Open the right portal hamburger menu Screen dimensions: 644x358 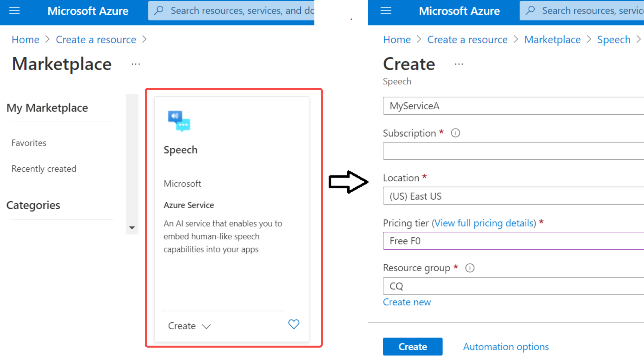click(386, 10)
